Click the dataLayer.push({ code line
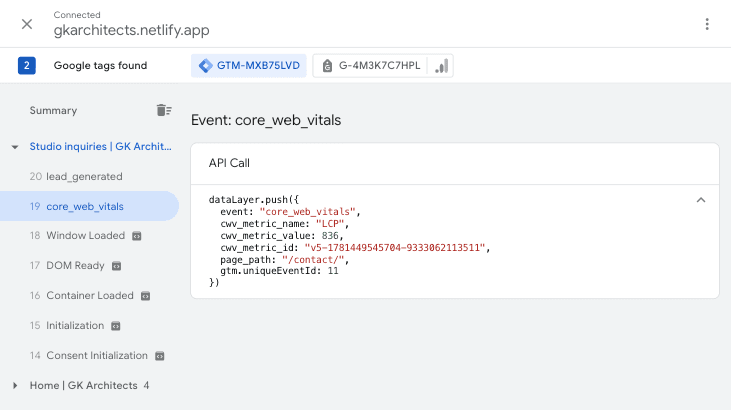 coord(254,200)
